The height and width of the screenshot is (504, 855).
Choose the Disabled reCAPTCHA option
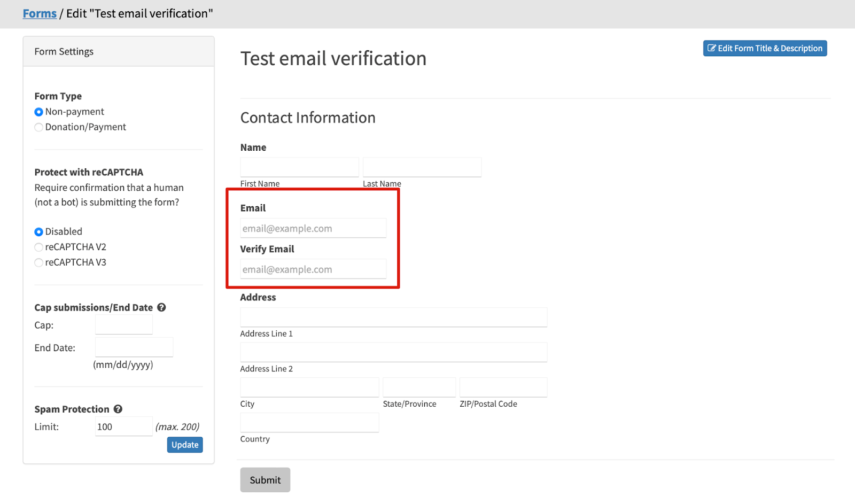(x=39, y=232)
